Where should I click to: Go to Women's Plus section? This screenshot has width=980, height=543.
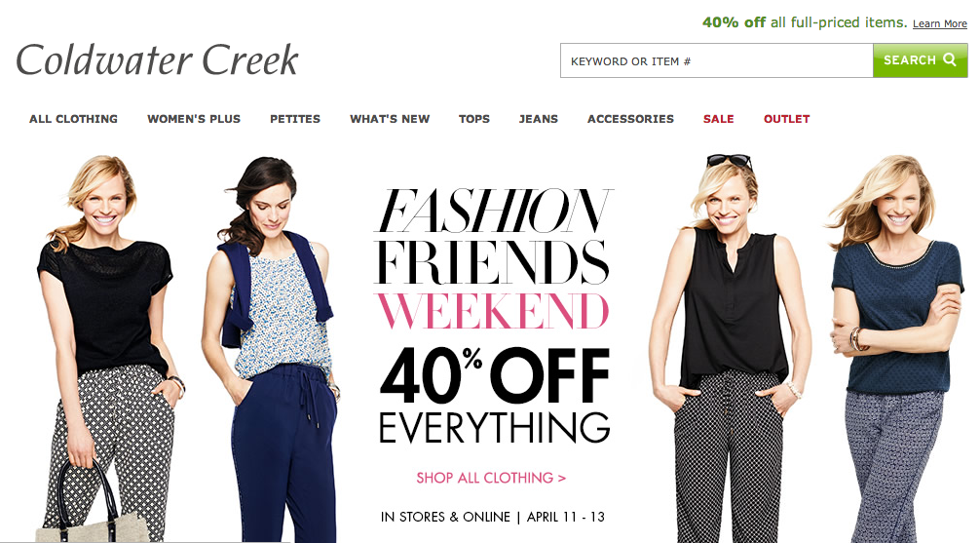pos(194,119)
